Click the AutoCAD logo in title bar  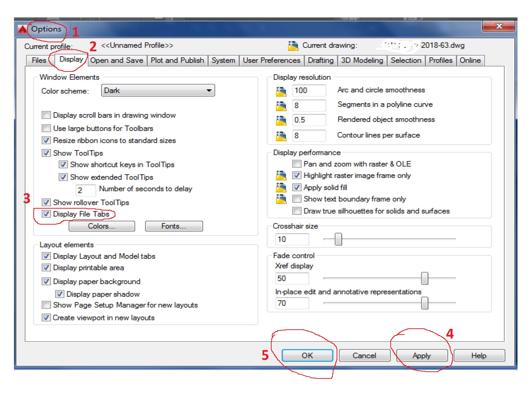(x=22, y=29)
